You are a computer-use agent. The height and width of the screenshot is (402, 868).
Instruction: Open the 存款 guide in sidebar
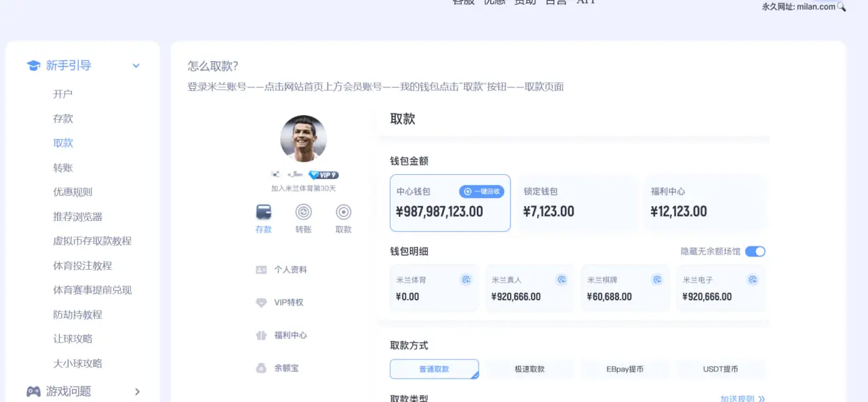click(x=63, y=119)
